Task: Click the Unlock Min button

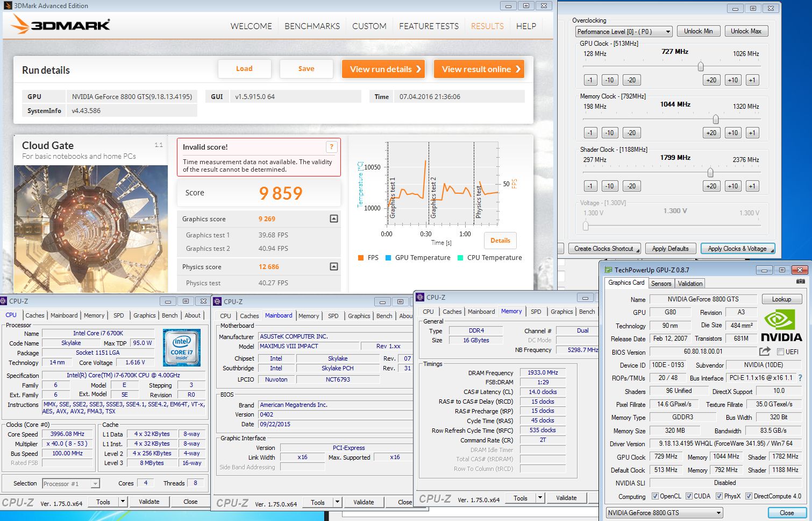Action: (x=698, y=31)
